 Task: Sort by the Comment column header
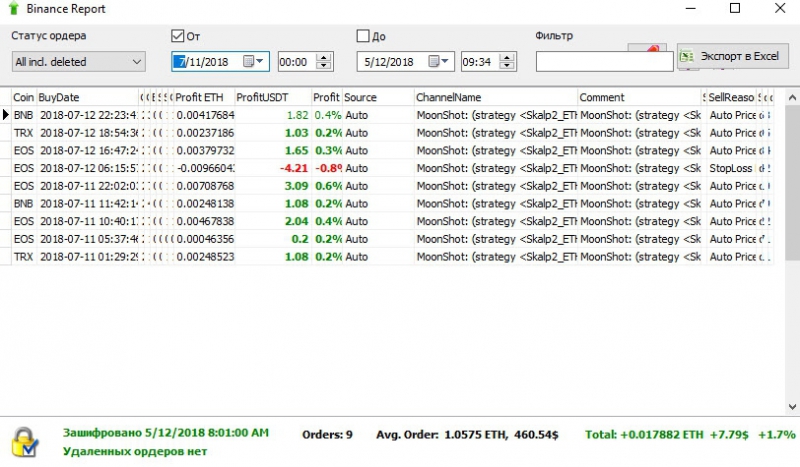pos(639,97)
